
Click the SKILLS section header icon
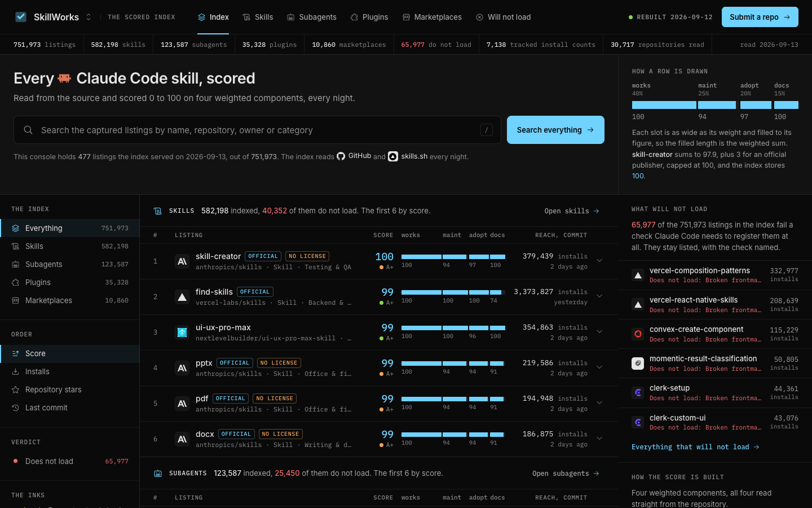(158, 211)
